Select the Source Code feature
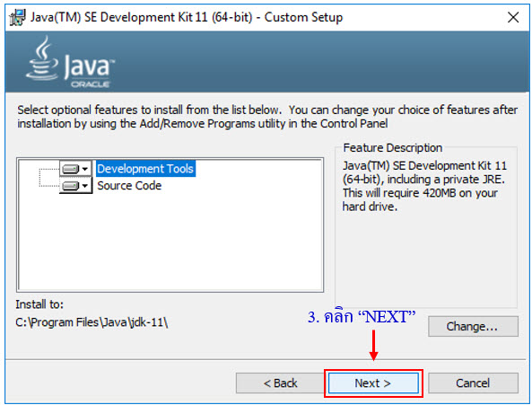The height and width of the screenshot is (405, 532). pyautogui.click(x=129, y=186)
